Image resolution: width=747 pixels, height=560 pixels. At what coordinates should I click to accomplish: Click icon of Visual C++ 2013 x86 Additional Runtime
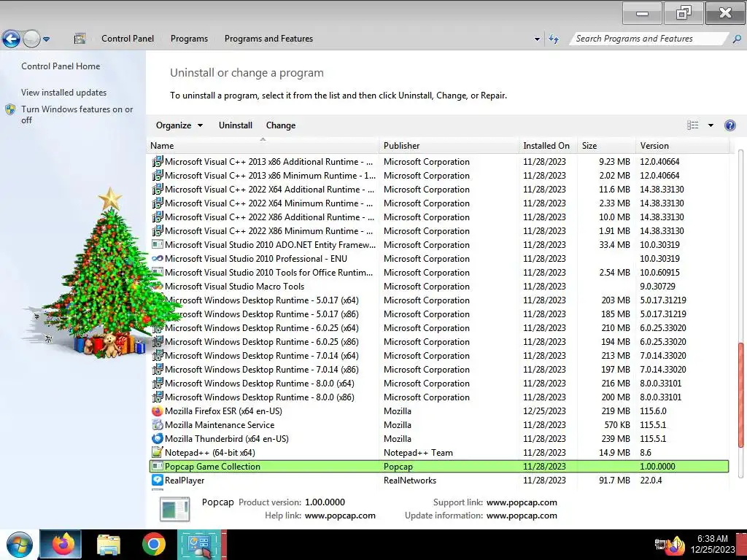[158, 161]
